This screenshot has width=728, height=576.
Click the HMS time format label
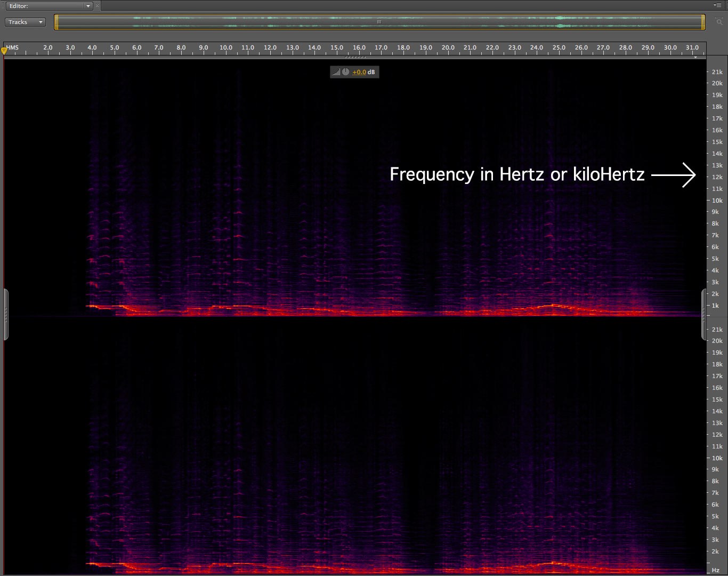[13, 47]
